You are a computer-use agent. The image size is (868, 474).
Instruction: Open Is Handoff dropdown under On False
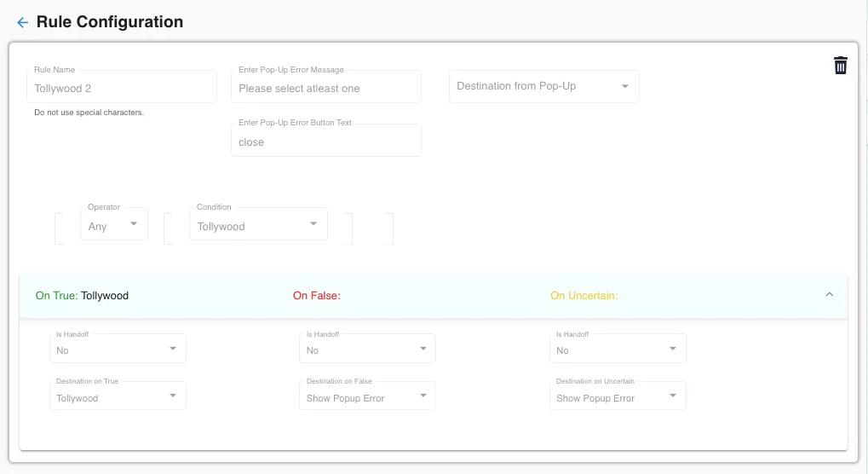[368, 349]
